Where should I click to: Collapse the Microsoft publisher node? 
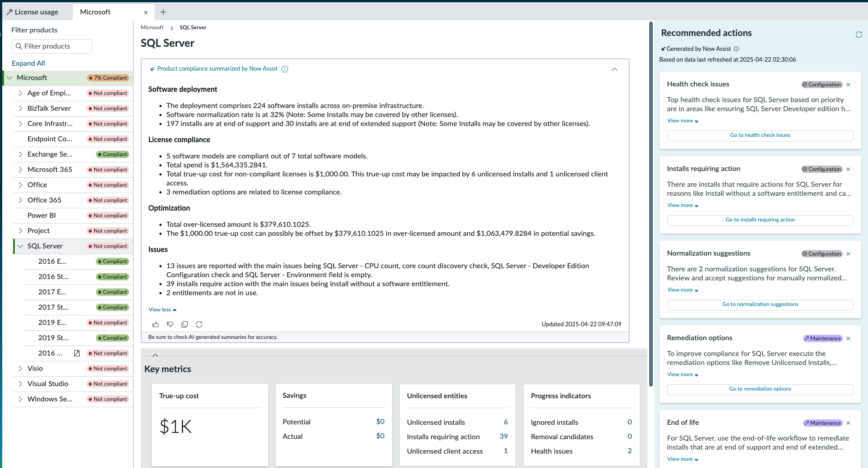point(9,78)
